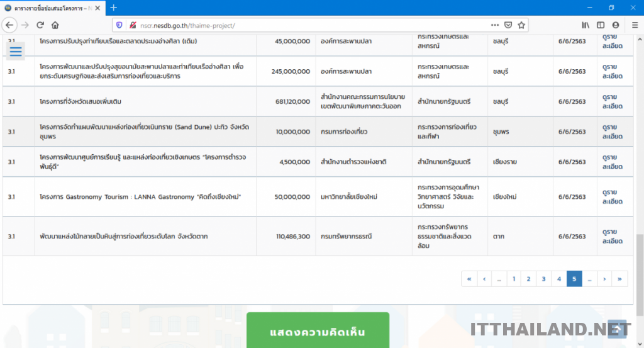The width and height of the screenshot is (644, 348).
Task: Click the กรมการท่องเที่ยว agency cell
Action: pos(364,132)
